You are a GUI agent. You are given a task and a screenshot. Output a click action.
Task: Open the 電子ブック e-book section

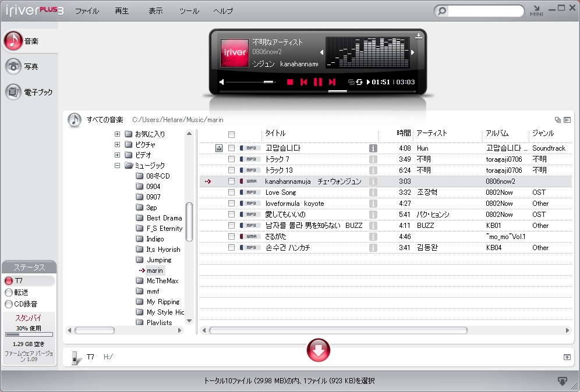[x=29, y=92]
